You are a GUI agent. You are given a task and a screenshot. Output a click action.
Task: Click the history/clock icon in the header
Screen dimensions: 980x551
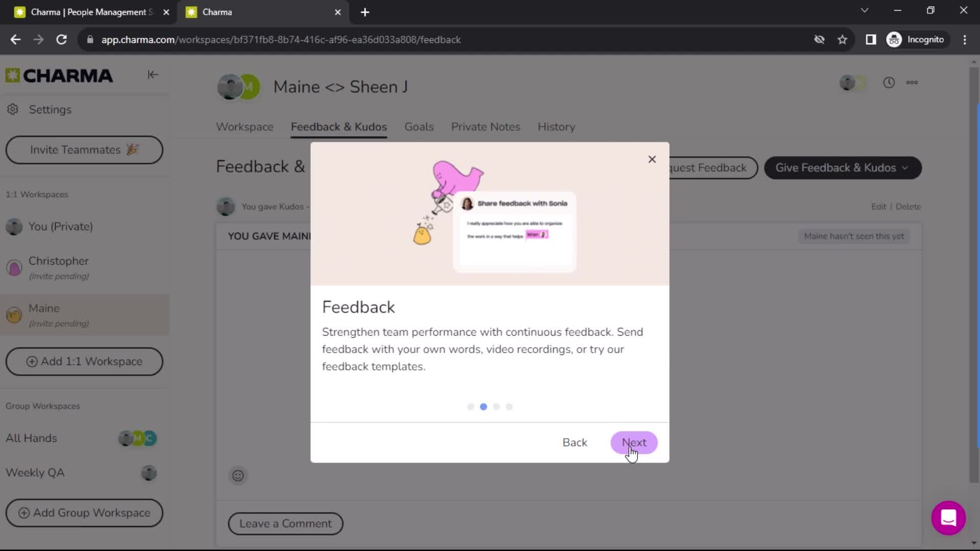click(x=889, y=82)
